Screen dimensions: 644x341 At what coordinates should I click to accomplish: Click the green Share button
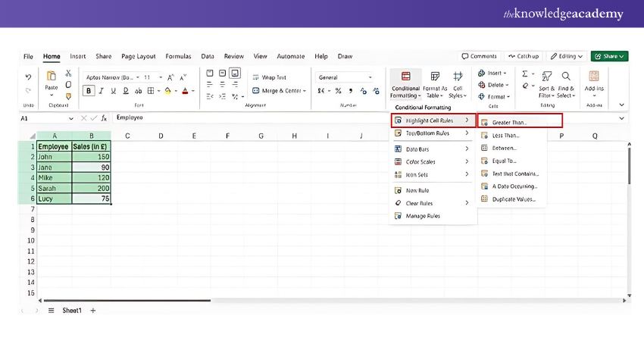tap(609, 56)
